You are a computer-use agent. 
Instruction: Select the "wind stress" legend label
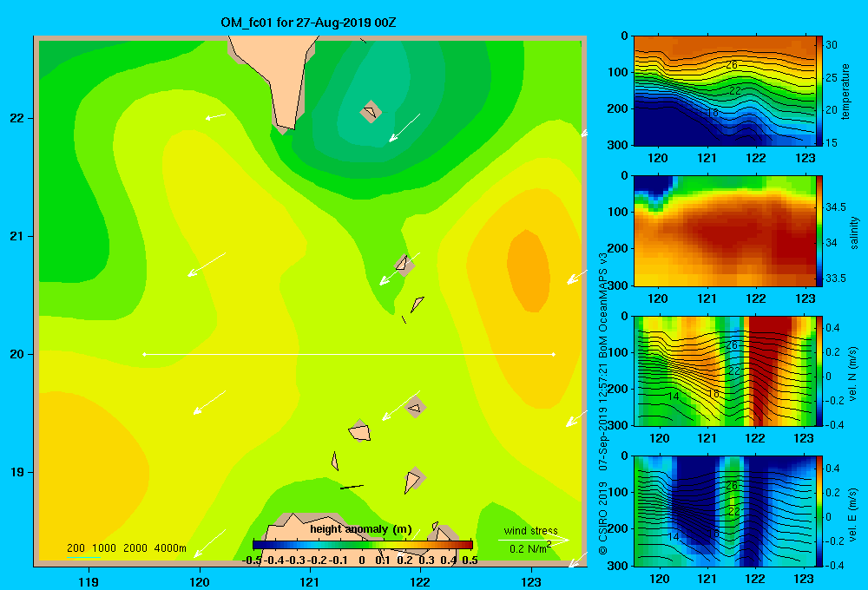pos(530,531)
